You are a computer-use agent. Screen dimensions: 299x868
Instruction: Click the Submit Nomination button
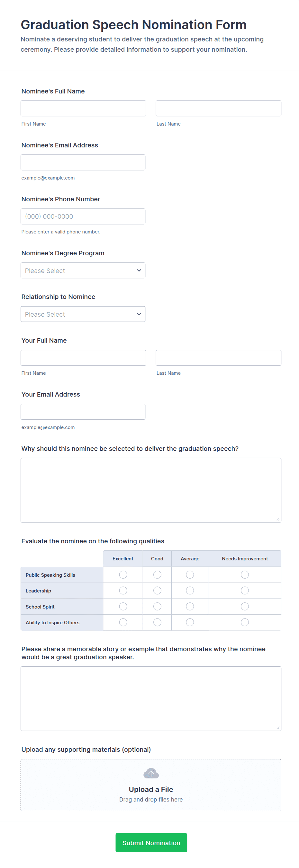151,843
